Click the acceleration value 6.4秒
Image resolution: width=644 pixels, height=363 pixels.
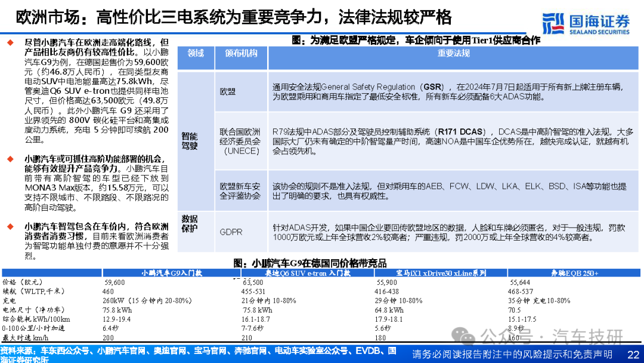coord(110,328)
